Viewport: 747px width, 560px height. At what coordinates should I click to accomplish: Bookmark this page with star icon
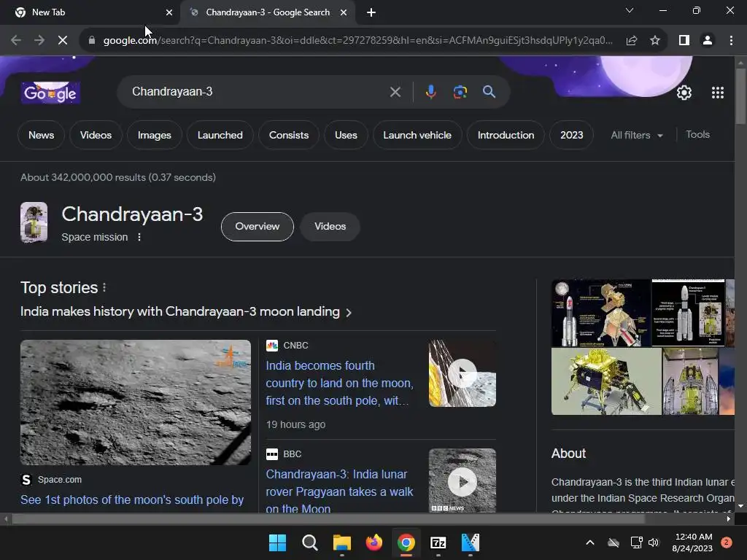[655, 41]
